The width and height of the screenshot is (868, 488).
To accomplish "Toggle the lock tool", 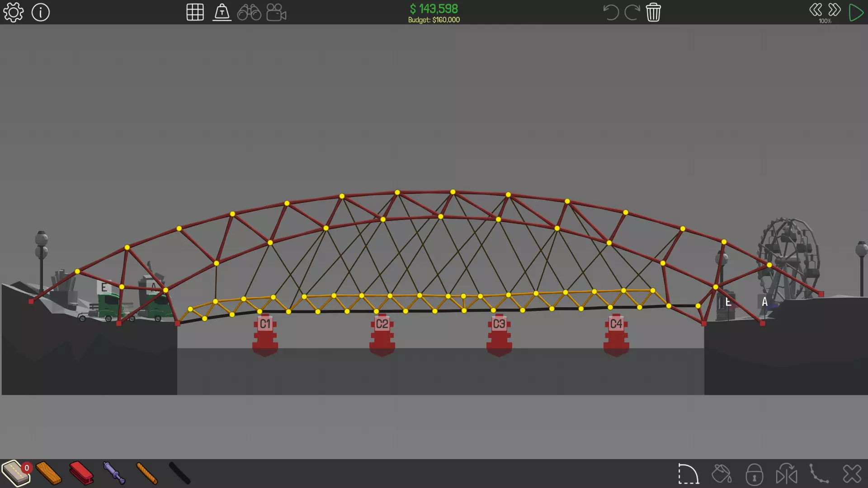I will [754, 474].
